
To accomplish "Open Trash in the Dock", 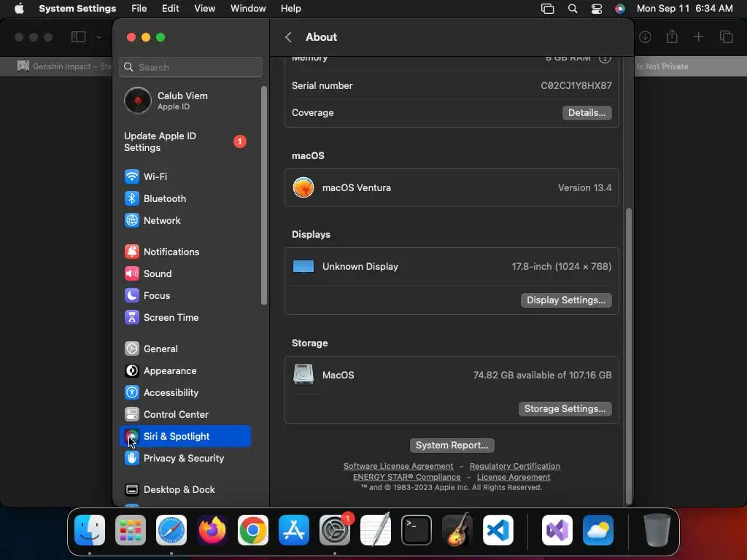I will coord(657,530).
